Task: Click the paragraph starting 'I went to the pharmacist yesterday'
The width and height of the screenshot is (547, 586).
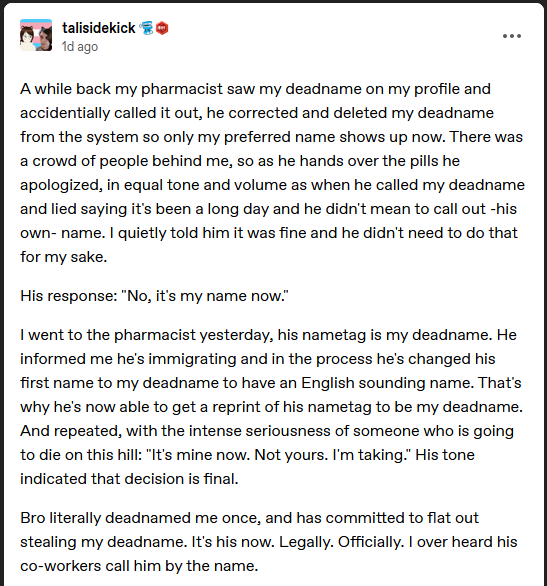Action: point(272,407)
